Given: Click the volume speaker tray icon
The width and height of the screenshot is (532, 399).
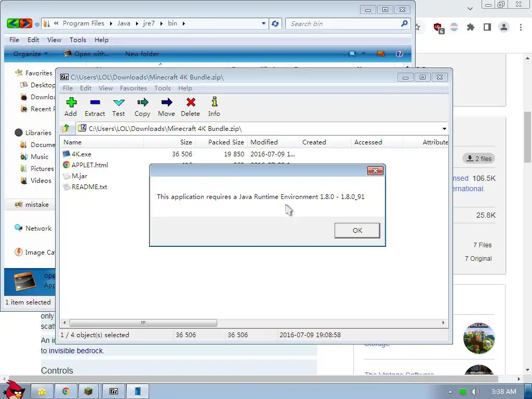Looking at the screenshot, I should [475, 392].
